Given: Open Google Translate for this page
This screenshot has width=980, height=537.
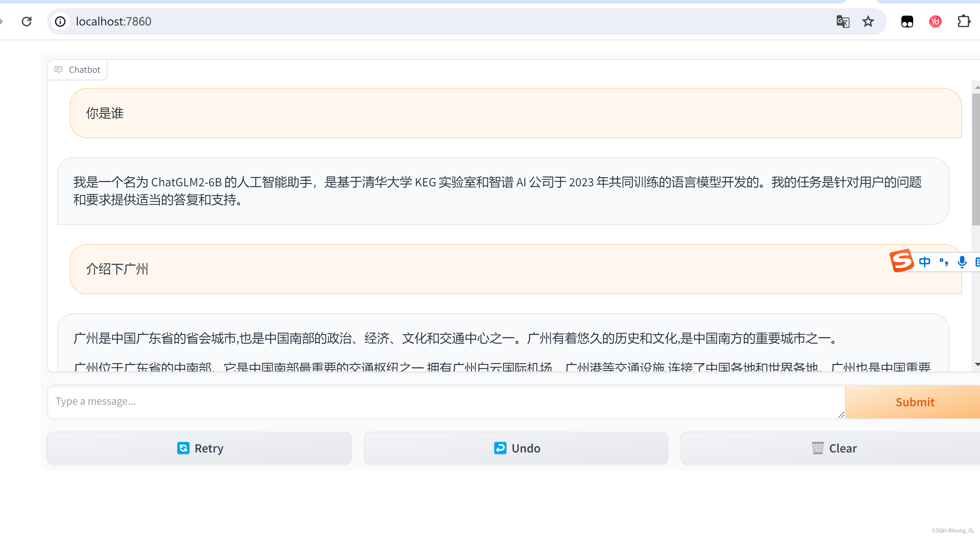Looking at the screenshot, I should (x=843, y=22).
